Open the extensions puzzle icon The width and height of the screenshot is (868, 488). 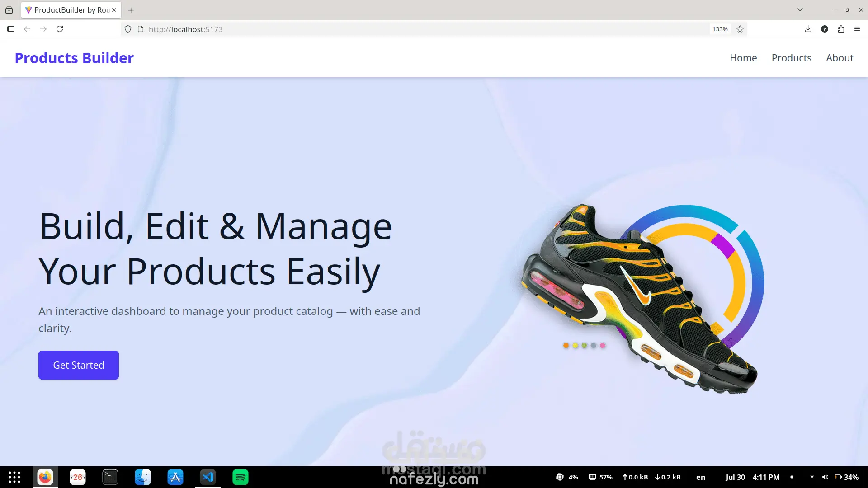pos(841,29)
